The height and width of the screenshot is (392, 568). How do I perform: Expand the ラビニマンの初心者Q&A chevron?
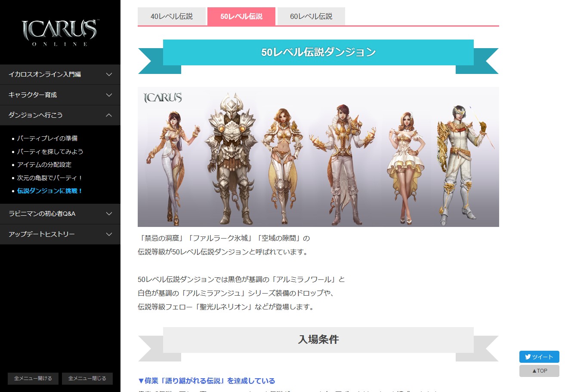(109, 214)
